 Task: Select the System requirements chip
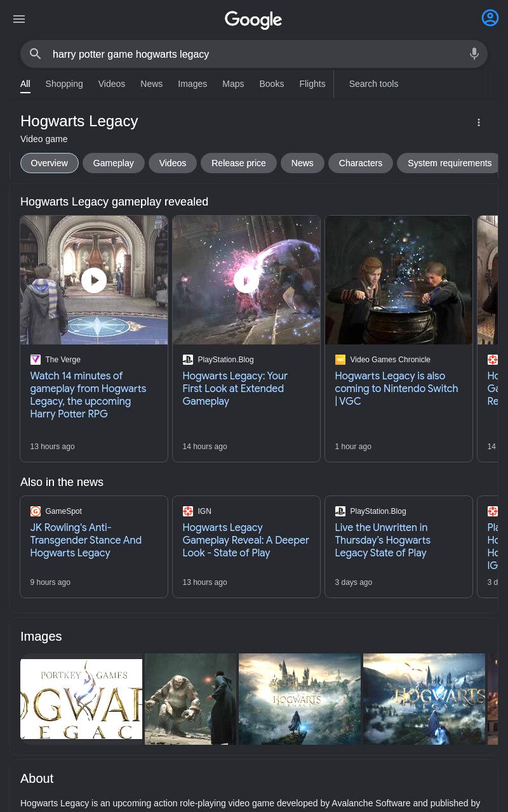[448, 163]
